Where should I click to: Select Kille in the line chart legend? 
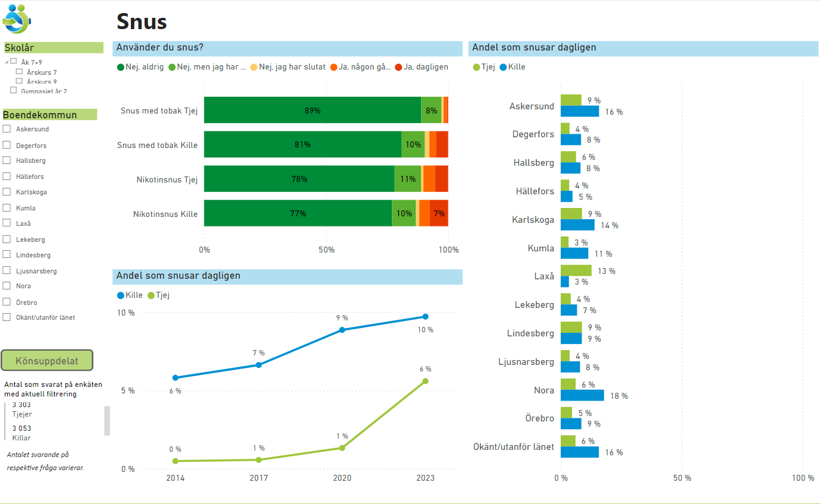click(x=130, y=295)
